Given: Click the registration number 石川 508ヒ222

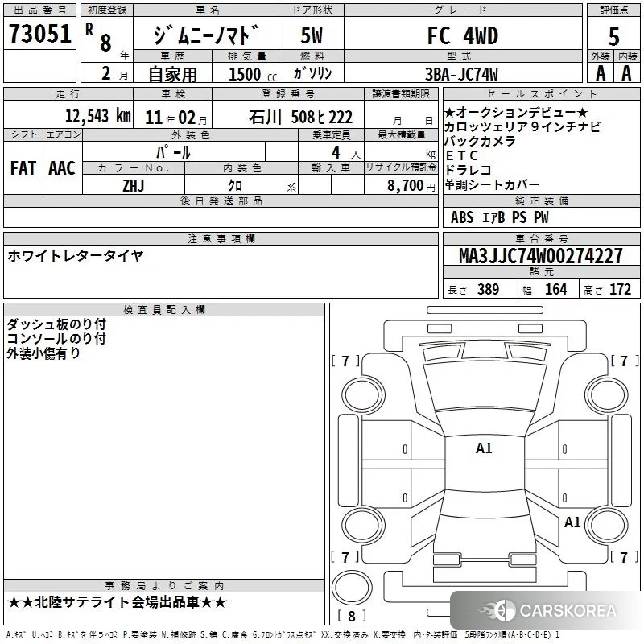Looking at the screenshot, I should (x=300, y=118).
